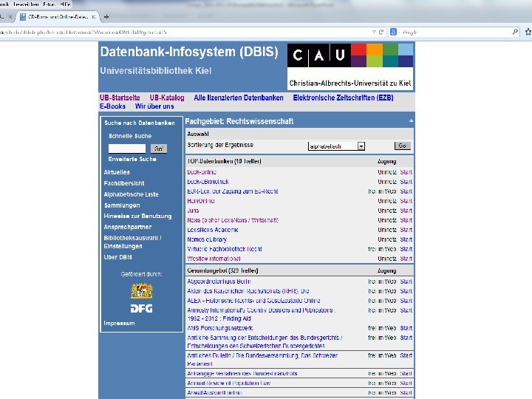Open Annual Review of Population Law link
The width and height of the screenshot is (532, 399).
click(x=229, y=383)
